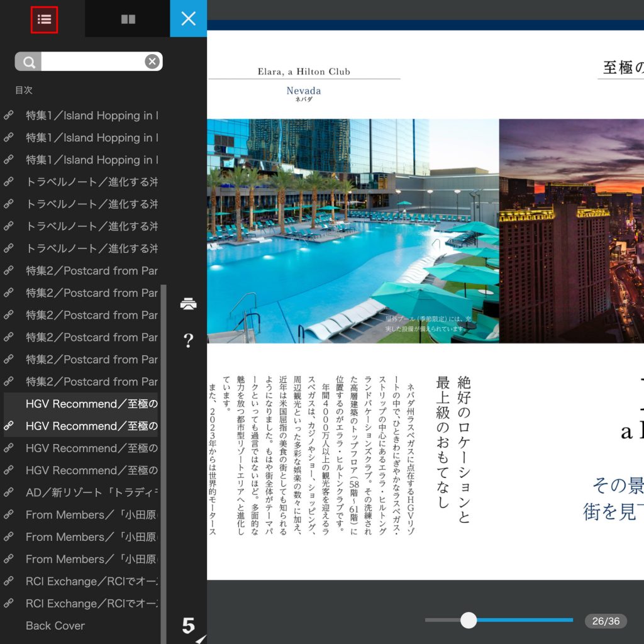The width and height of the screenshot is (644, 644).
Task: Click the HTML5 '5' logo icon
Action: tap(189, 626)
